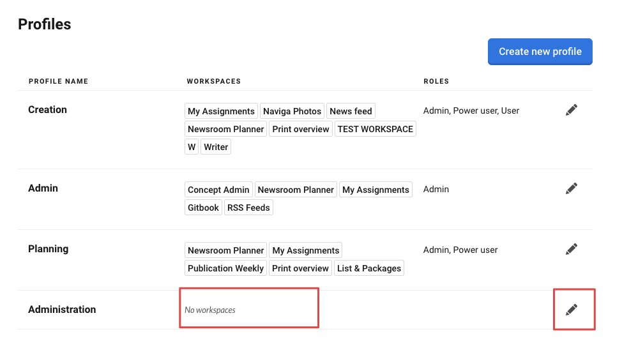Screen dimensions: 622x364
Task: Click the W workspace tag
Action: point(192,147)
